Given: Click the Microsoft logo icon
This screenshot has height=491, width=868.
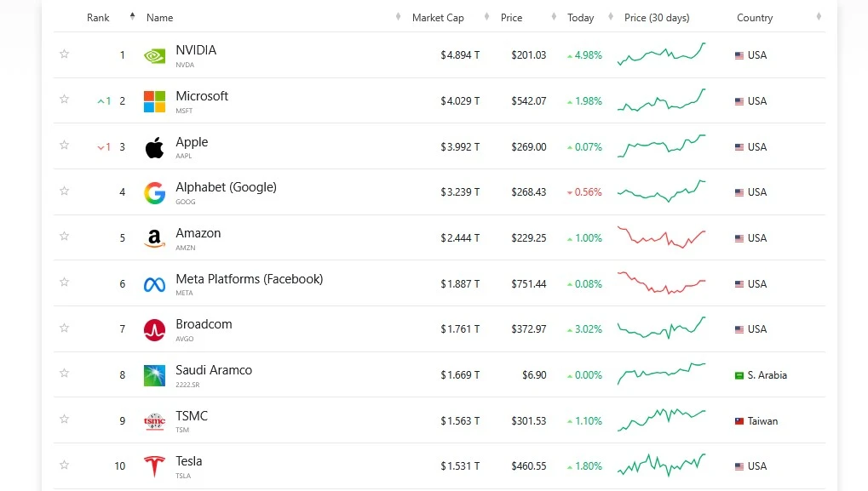Looking at the screenshot, I should pyautogui.click(x=154, y=101).
